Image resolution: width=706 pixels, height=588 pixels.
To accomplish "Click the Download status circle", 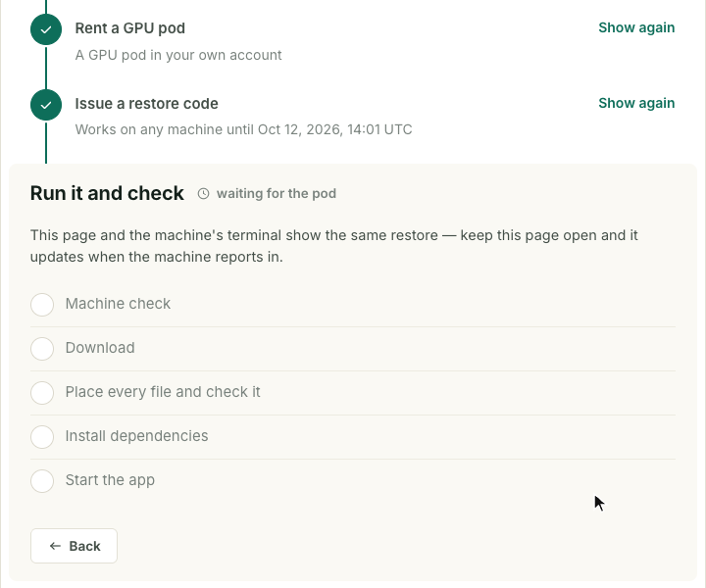I will point(42,349).
